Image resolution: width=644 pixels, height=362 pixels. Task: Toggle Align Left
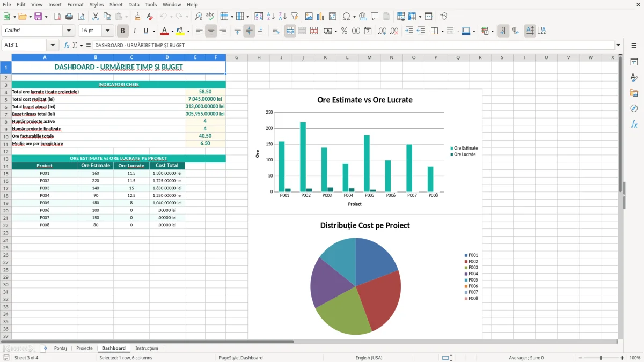click(x=200, y=31)
